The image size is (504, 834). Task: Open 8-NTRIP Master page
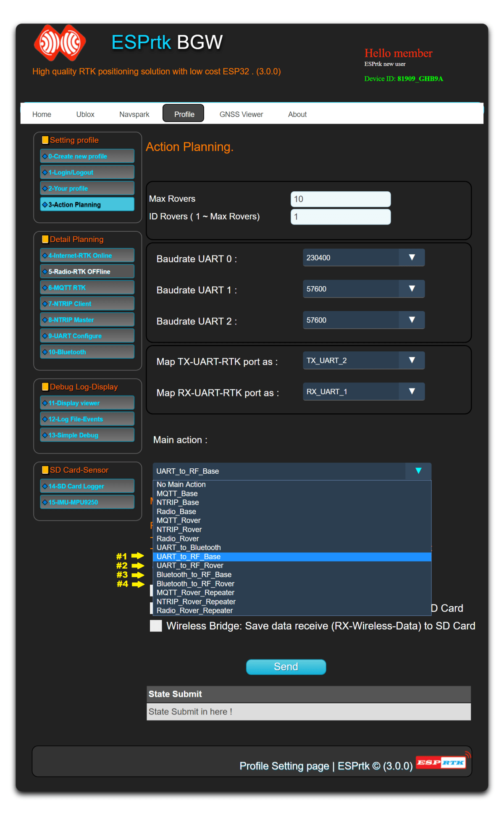pyautogui.click(x=87, y=320)
